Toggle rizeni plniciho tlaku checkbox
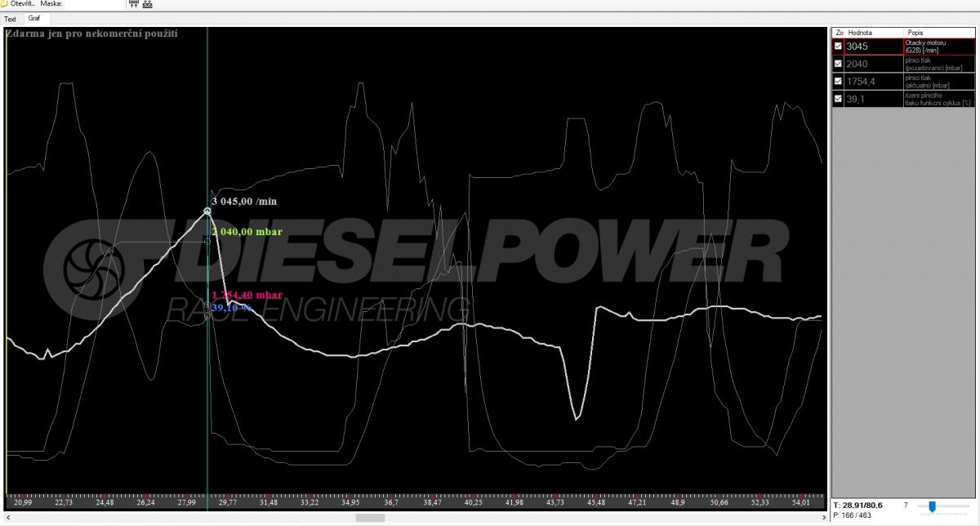Viewport: 980px width, 526px height. (838, 99)
